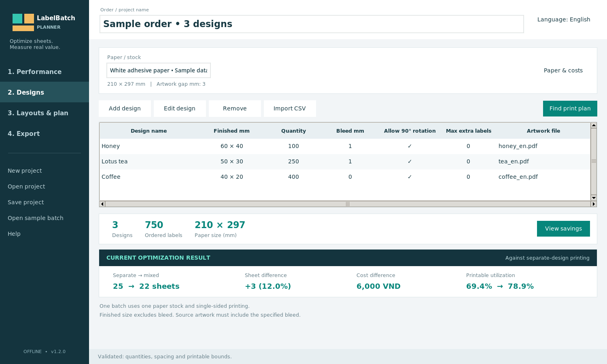Click the Edit design button
This screenshot has width=607, height=364.
[x=180, y=108]
